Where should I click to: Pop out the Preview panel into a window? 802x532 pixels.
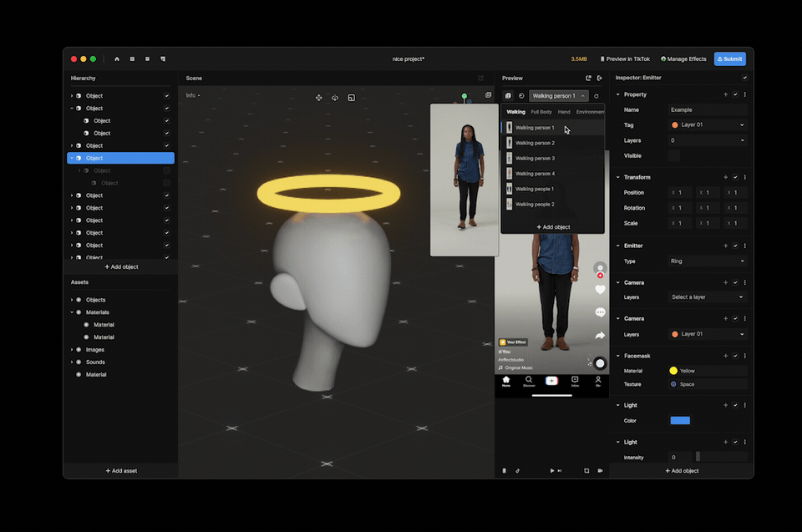click(588, 79)
